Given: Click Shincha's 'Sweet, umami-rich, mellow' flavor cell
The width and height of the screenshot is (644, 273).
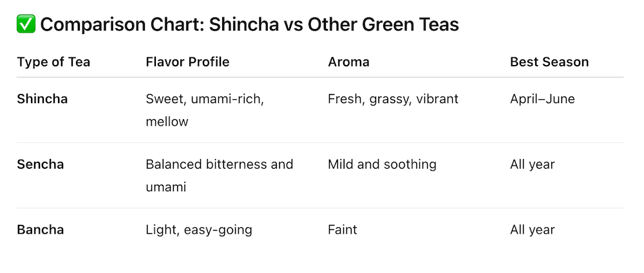Looking at the screenshot, I should click(x=205, y=110).
